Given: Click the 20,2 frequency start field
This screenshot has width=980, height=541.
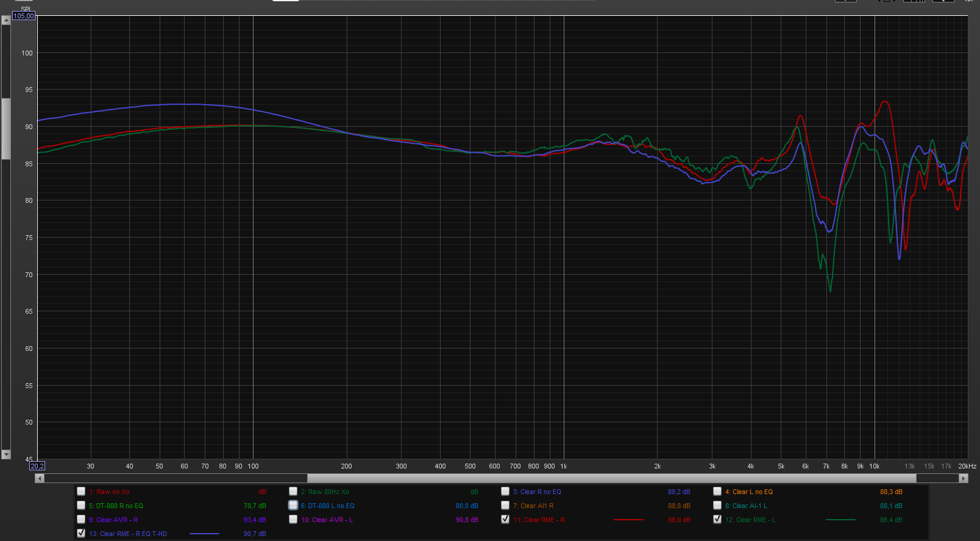Looking at the screenshot, I should [x=37, y=466].
